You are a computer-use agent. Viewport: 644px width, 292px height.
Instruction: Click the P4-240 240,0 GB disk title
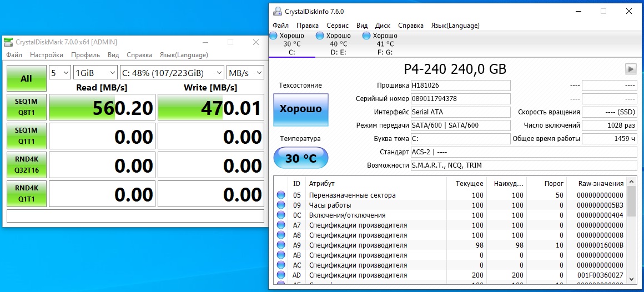(455, 69)
